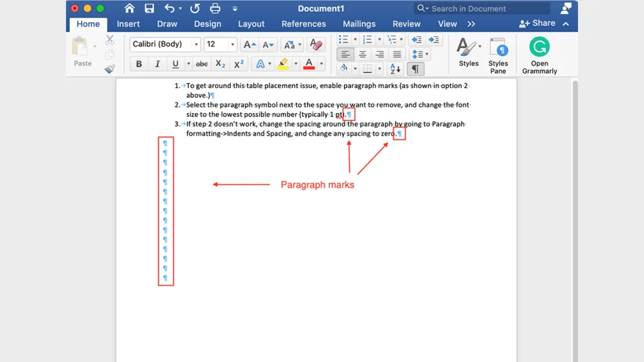The image size is (644, 362).
Task: Apply numbered list
Action: tap(367, 40)
